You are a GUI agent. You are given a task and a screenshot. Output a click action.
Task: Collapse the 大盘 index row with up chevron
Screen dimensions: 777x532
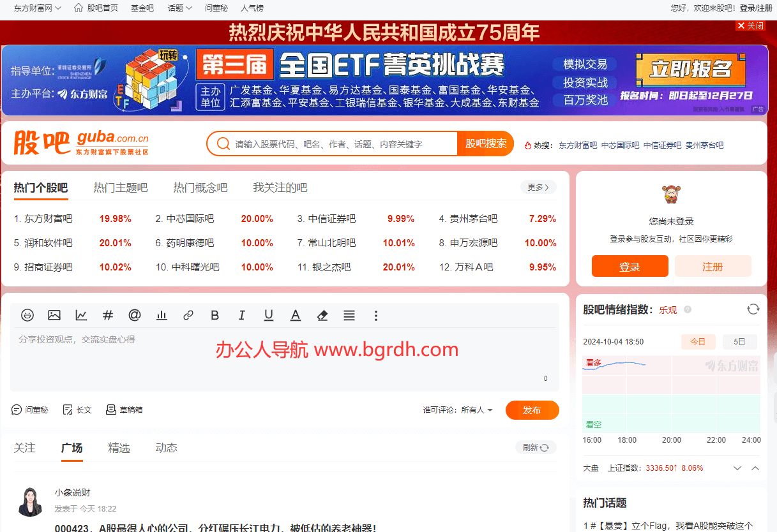click(755, 468)
